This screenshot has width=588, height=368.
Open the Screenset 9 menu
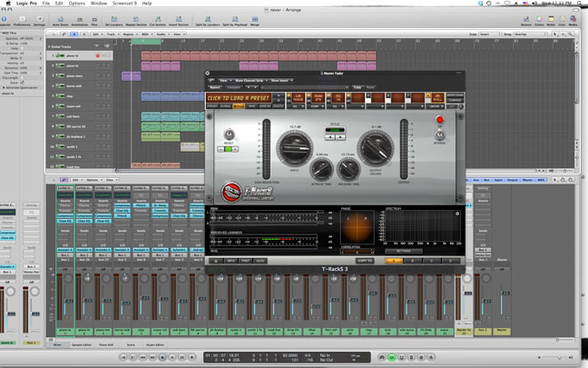click(x=124, y=3)
